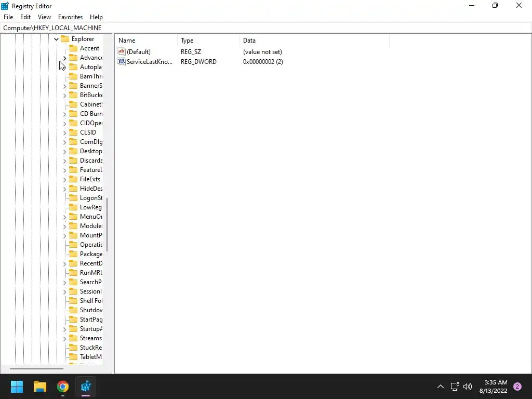Select the TabletM tree key
532x399 pixels.
pos(91,356)
